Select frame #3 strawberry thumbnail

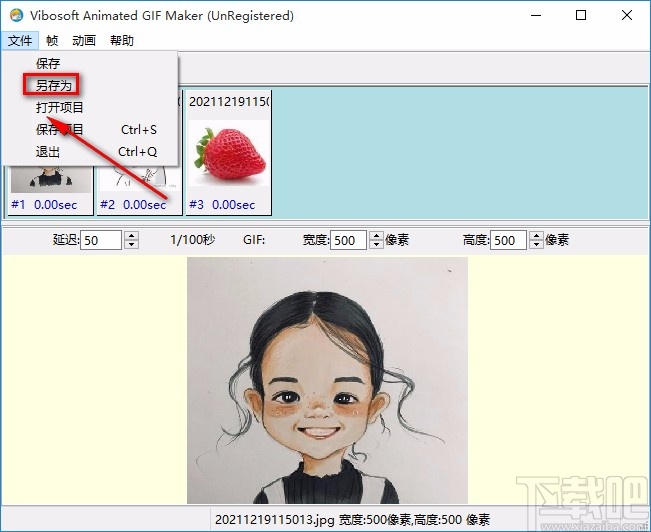pyautogui.click(x=229, y=153)
